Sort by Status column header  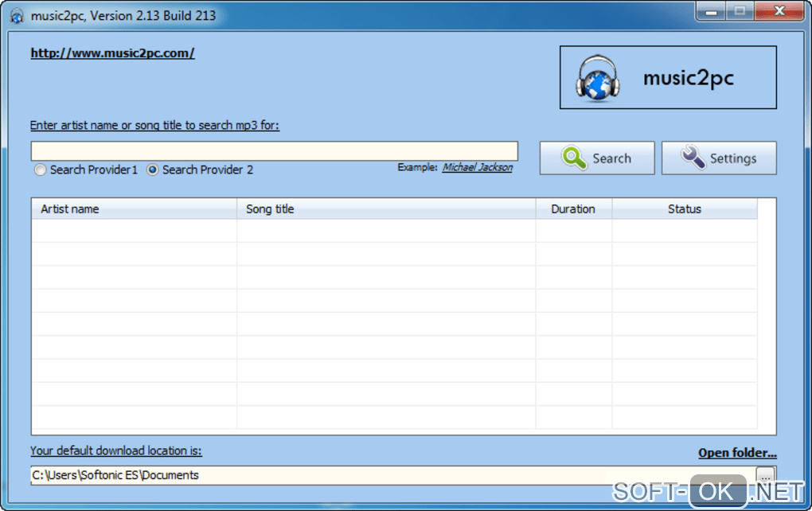[685, 209]
